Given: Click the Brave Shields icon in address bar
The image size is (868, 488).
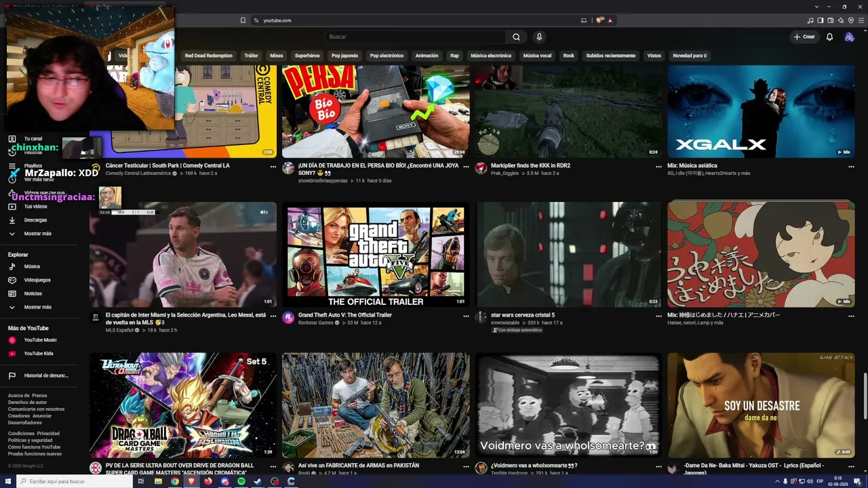Looking at the screenshot, I should [x=599, y=20].
